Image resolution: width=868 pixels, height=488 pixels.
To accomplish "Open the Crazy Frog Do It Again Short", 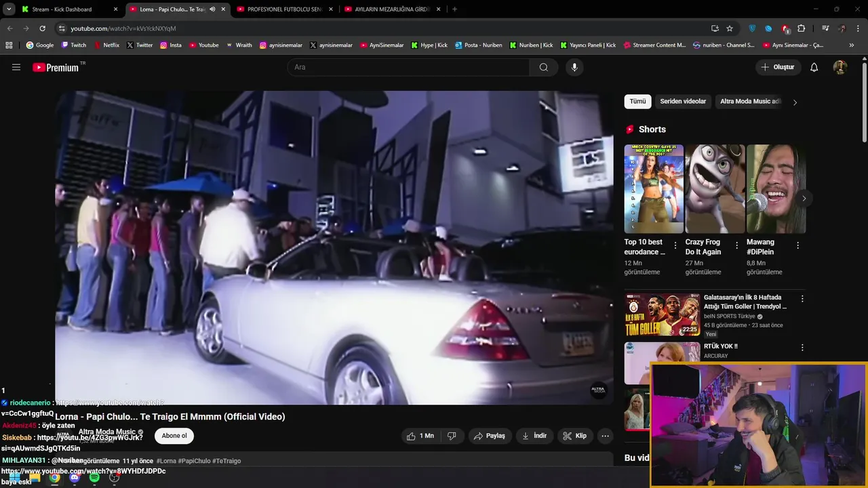I will click(x=715, y=188).
